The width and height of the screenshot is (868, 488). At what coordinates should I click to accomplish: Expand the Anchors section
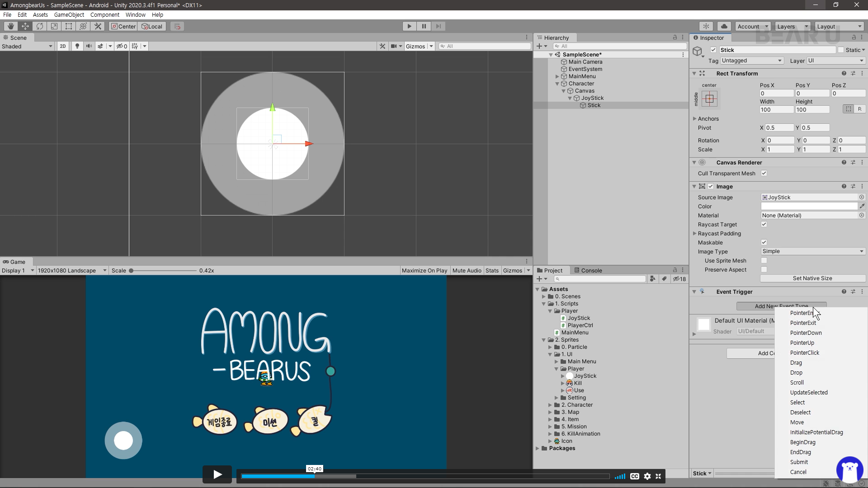[694, 118]
